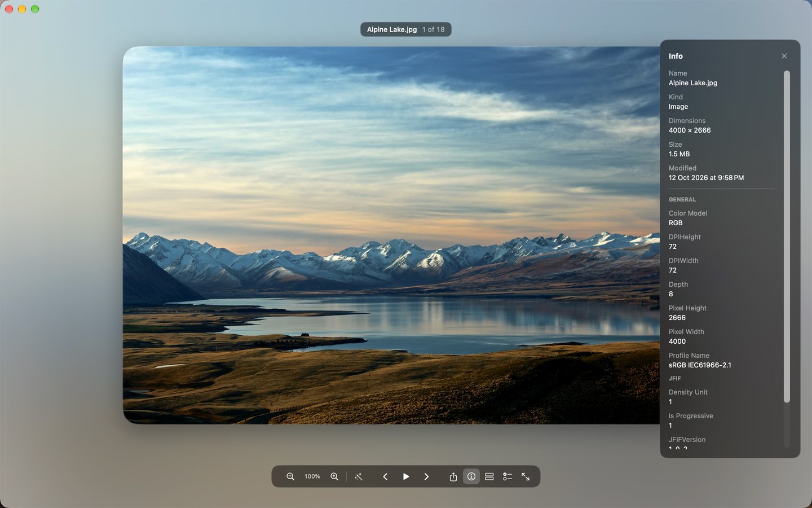Open the share menu
Screen dimensions: 812x508
[453, 476]
